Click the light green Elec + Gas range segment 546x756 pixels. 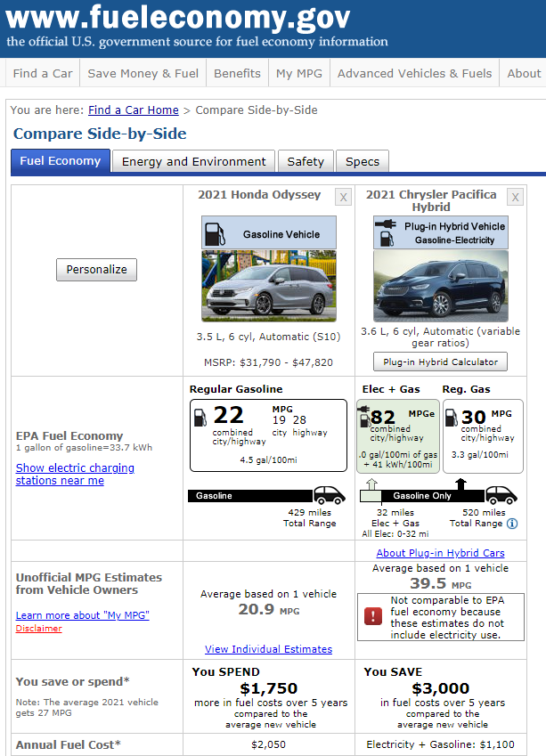point(371,496)
